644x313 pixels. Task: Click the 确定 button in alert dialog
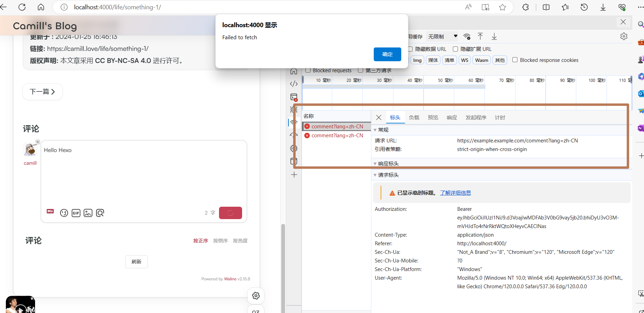[387, 54]
